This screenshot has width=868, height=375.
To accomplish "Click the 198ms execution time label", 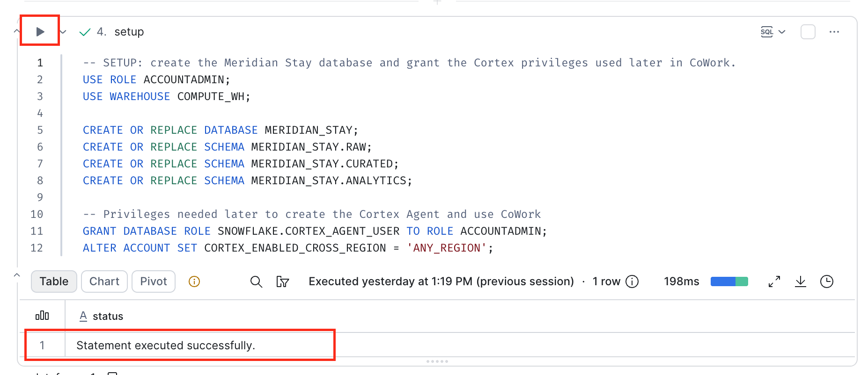I will [x=681, y=281].
